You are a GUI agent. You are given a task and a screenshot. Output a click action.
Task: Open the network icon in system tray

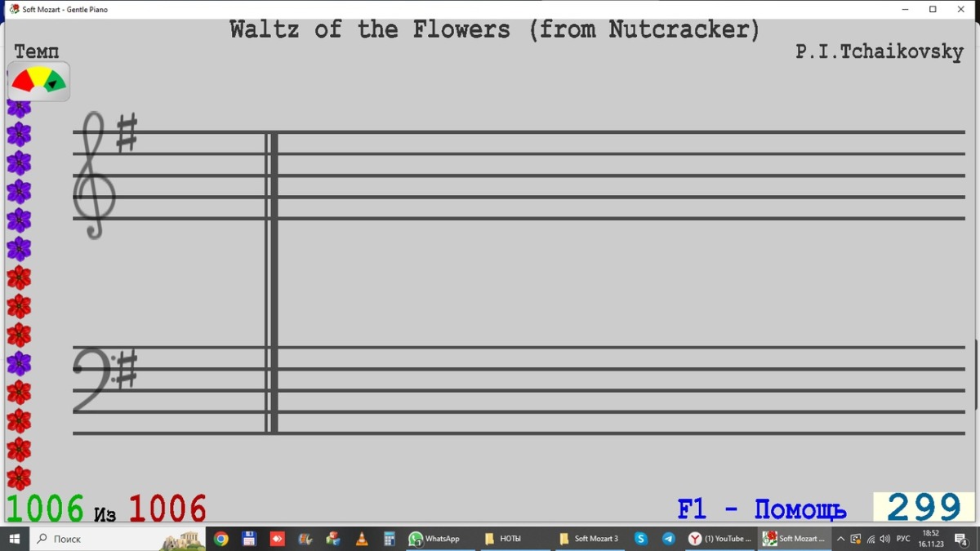pyautogui.click(x=871, y=539)
